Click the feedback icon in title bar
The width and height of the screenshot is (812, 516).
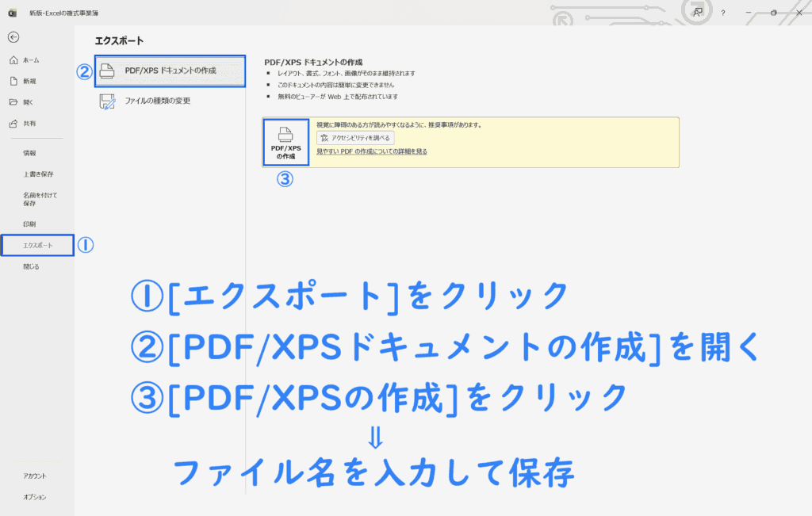[x=697, y=13]
